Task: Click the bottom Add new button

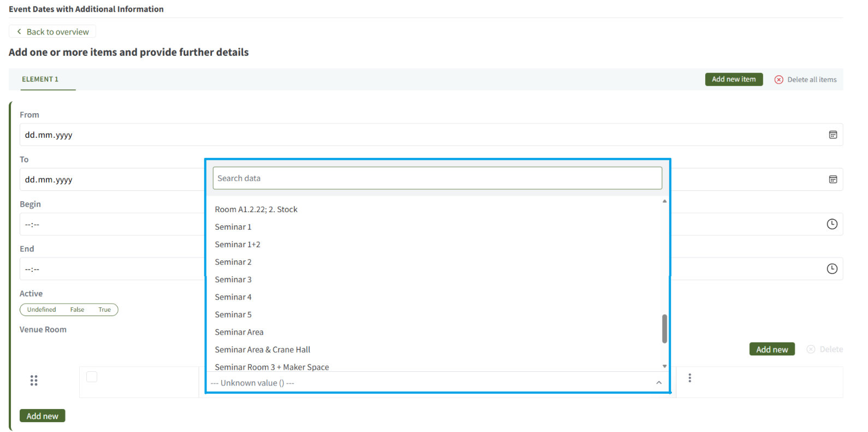Action: point(43,416)
